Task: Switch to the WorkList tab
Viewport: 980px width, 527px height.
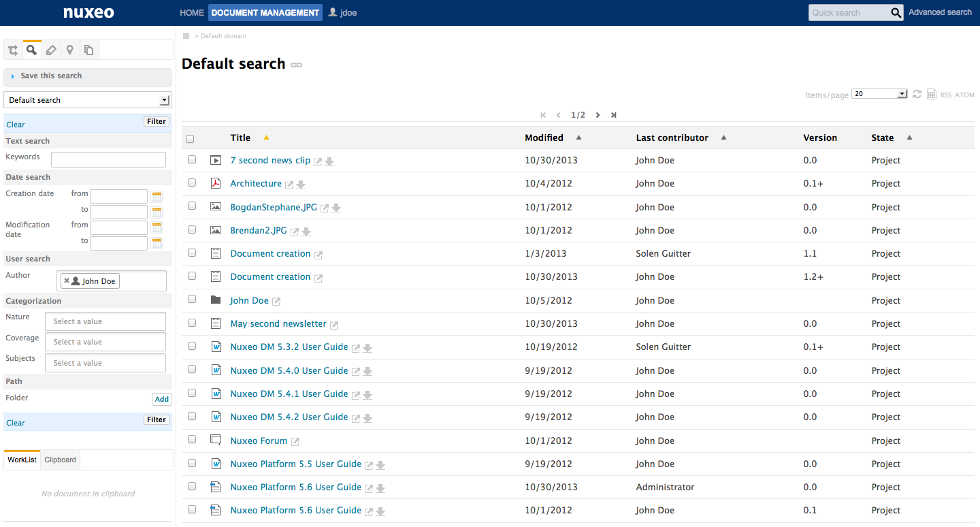Action: (x=22, y=460)
